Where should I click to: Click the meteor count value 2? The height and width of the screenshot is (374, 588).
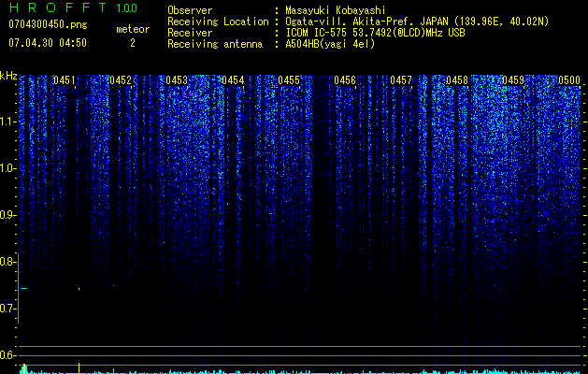click(133, 43)
